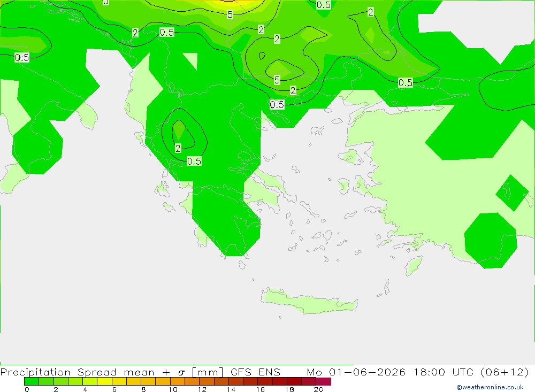Click the legend scale number 0
Viewport: 535px width, 392px height.
point(27,389)
